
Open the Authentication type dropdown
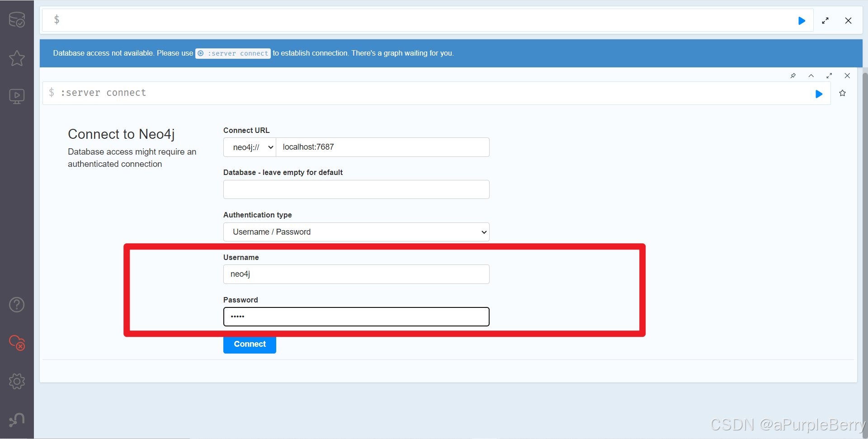(x=356, y=232)
